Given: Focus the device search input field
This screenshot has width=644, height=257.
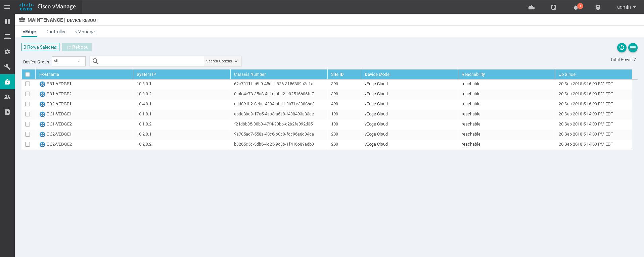Looking at the screenshot, I should 152,61.
